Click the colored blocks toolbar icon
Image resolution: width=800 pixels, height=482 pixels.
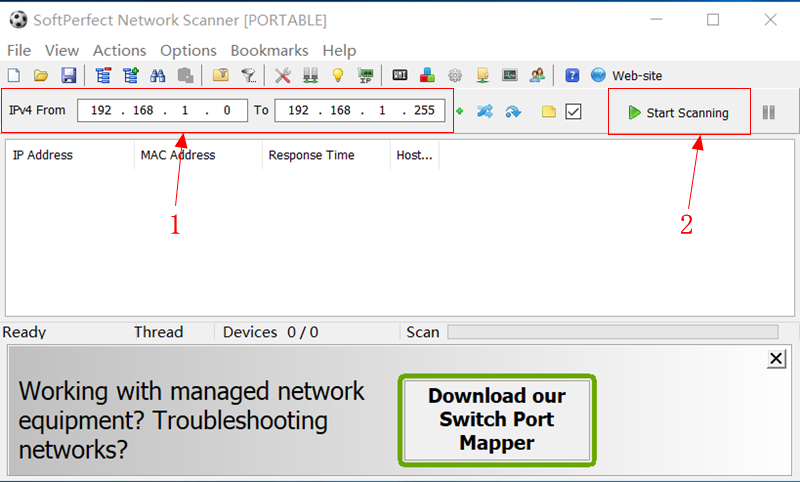(x=428, y=75)
